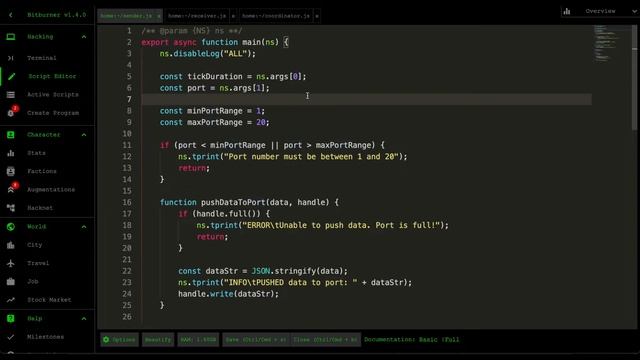Click the code minimap preview
This screenshot has height=360, width=640.
pyautogui.click(x=607, y=44)
